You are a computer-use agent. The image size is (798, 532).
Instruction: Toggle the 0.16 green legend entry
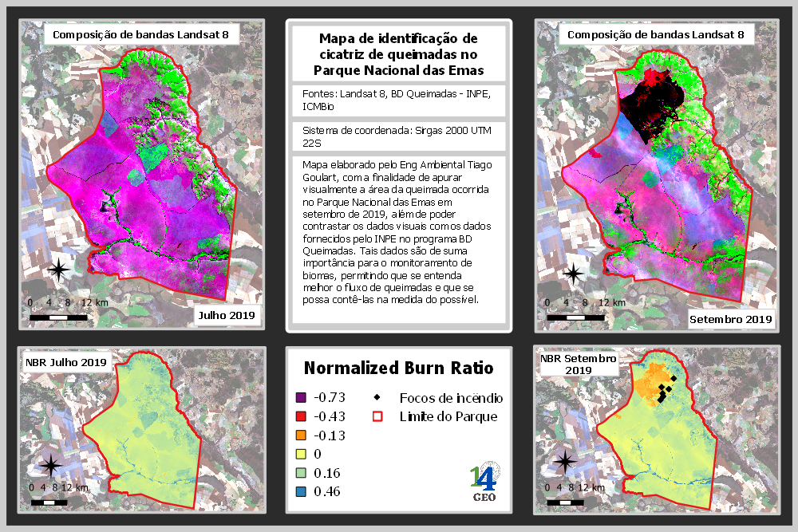302,473
